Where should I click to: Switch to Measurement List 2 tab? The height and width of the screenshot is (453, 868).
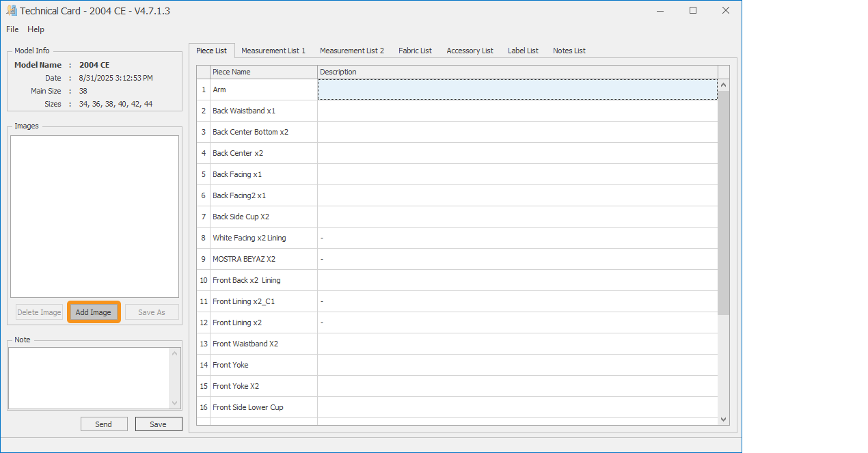click(x=351, y=51)
